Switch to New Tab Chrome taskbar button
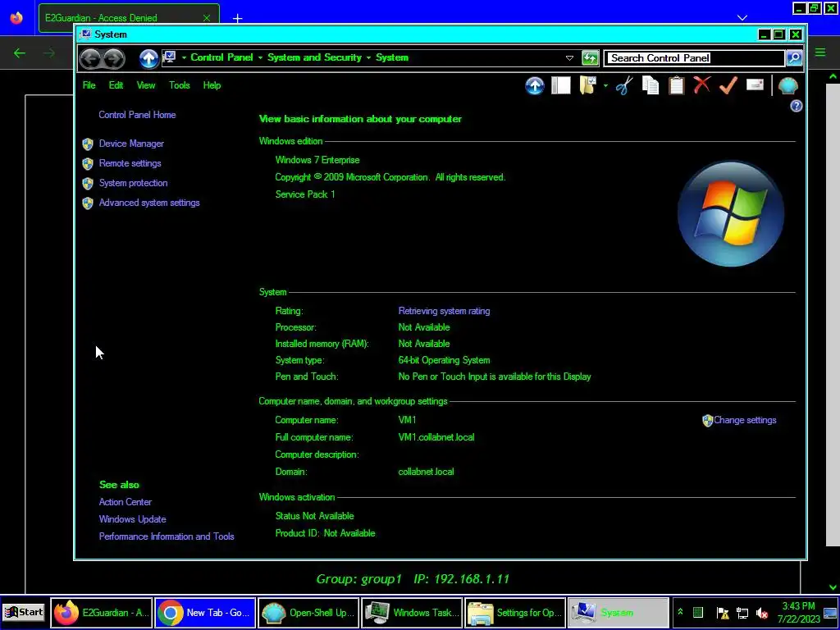 point(205,612)
